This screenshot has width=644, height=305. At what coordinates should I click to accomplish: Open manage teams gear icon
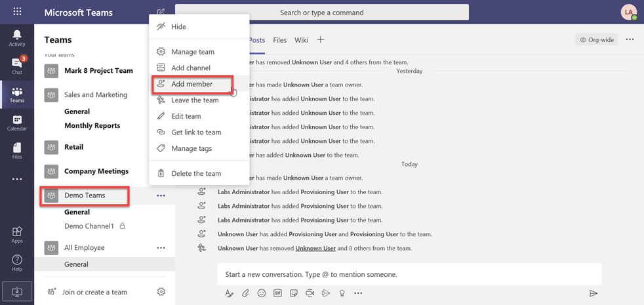pos(161,292)
